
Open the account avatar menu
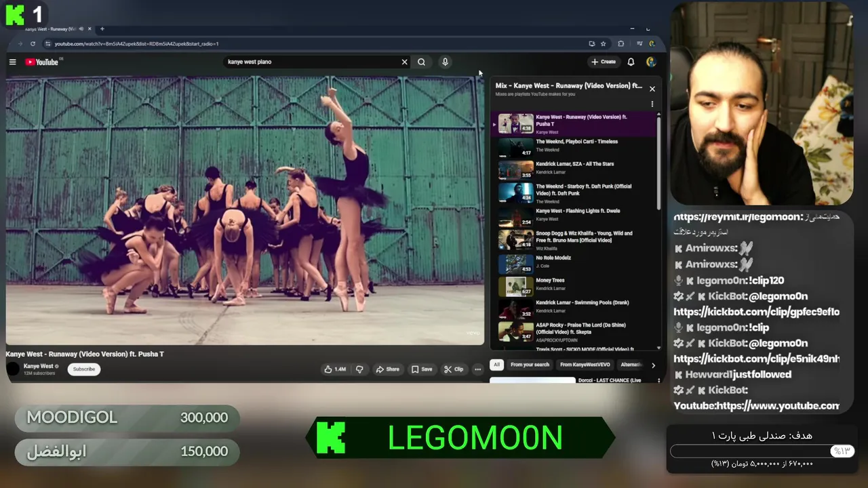coord(651,62)
